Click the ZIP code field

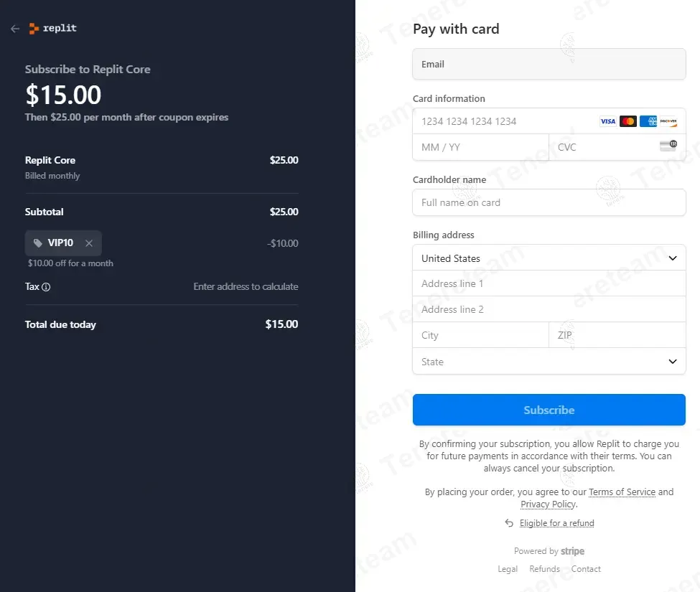coord(617,335)
